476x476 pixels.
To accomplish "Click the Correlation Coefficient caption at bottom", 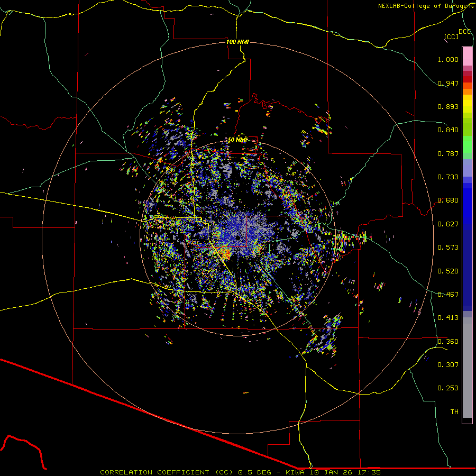I will tap(241, 472).
